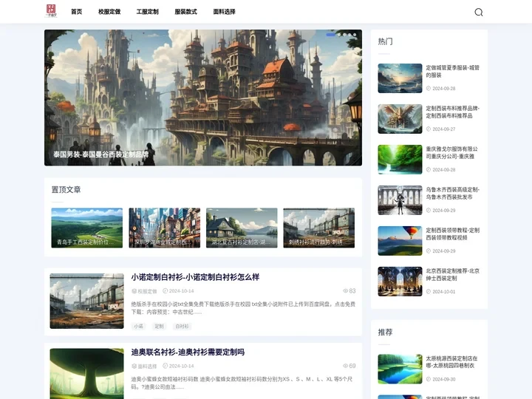Click balloon thumbnail dated 2024-09-29
The image size is (532, 399).
click(x=400, y=241)
